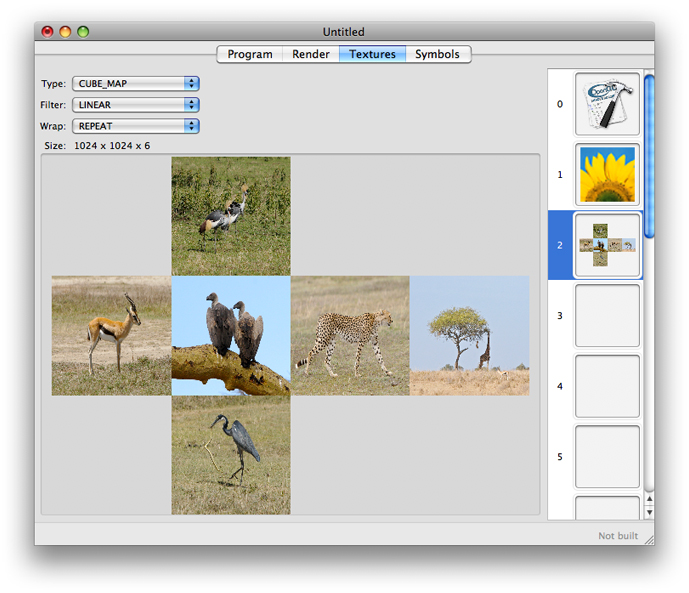This screenshot has width=689, height=593.
Task: Click the texture list scrollbar down arrow
Action: click(x=649, y=512)
